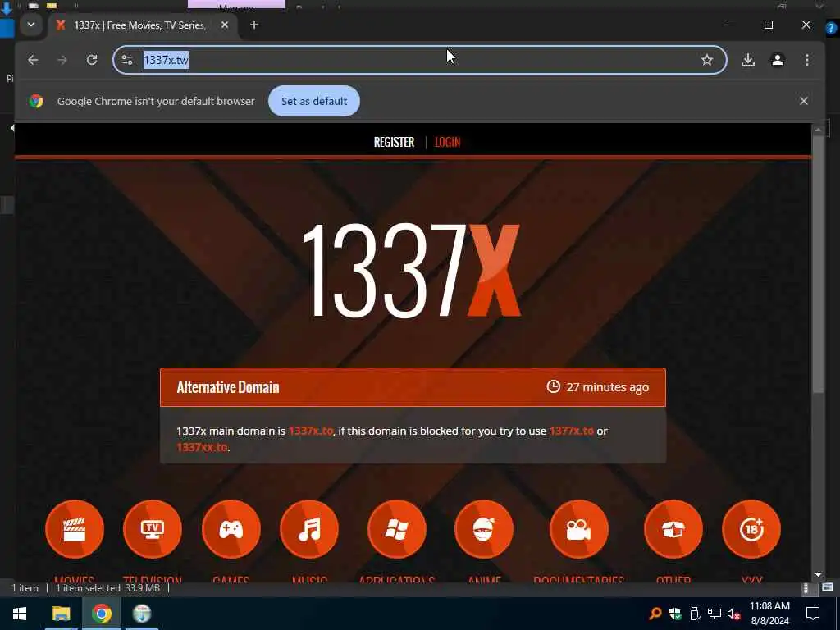This screenshot has width=840, height=630.
Task: Reload the page with the refresh icon
Action: tap(92, 60)
